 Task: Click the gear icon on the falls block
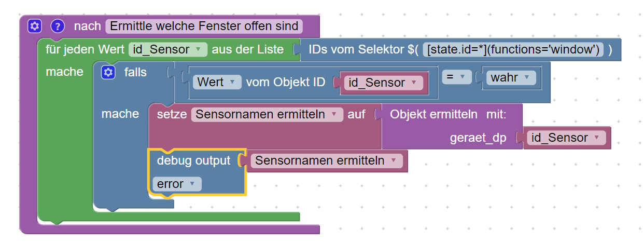coord(108,73)
